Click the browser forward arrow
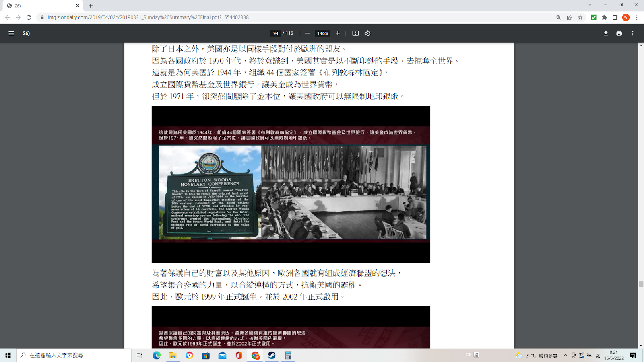The image size is (644, 362). (18, 17)
